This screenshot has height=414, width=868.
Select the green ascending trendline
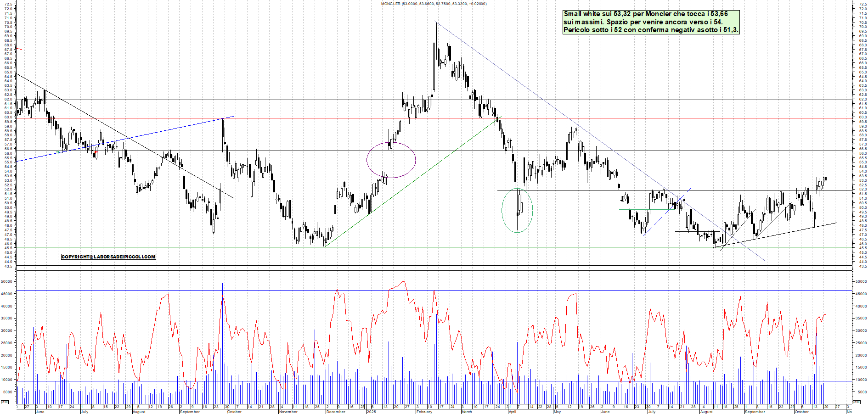(409, 184)
